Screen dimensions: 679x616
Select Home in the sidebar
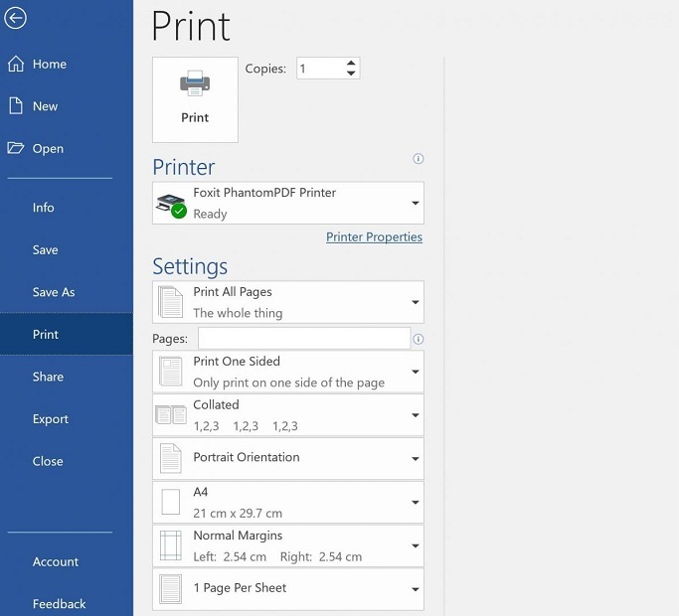pos(67,64)
